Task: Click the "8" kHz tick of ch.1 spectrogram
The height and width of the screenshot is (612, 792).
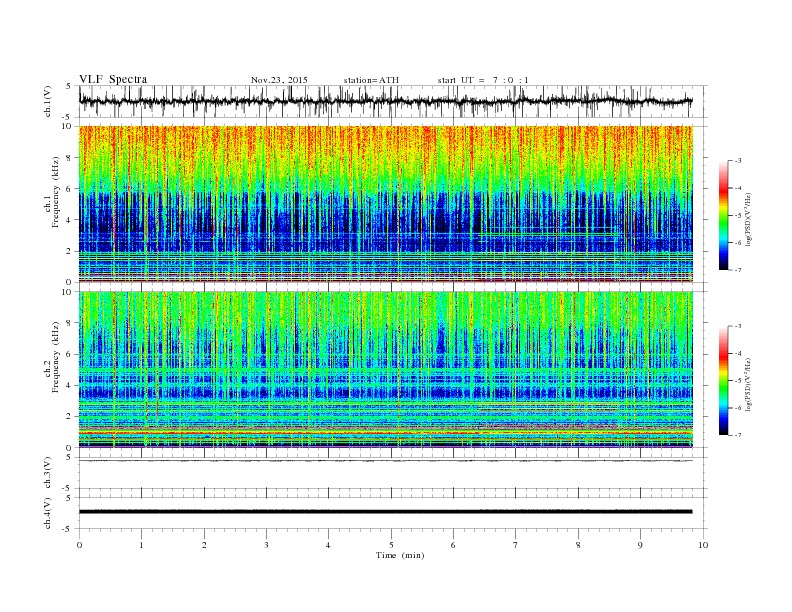Action: [69, 158]
